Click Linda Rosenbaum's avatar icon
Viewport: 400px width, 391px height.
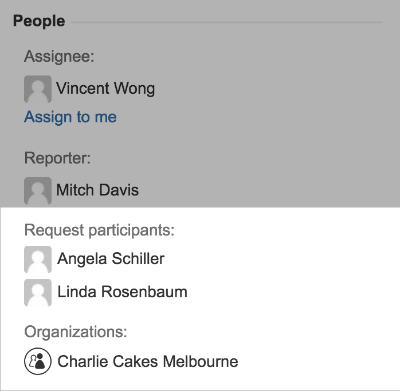point(38,293)
